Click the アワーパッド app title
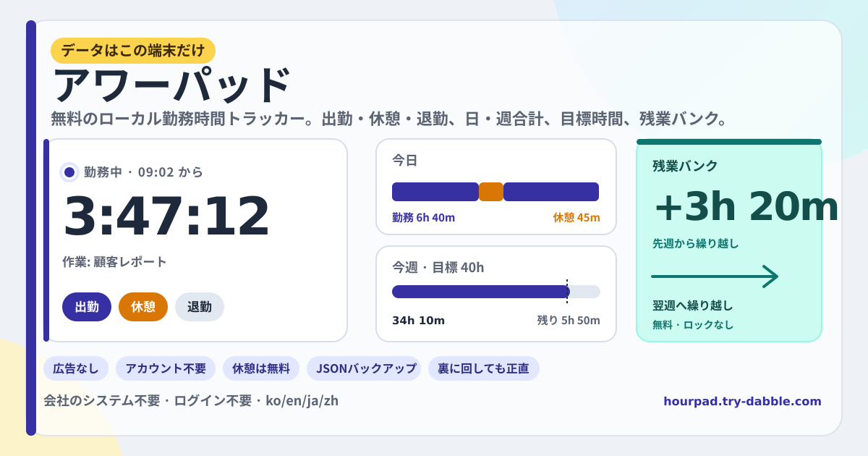Image resolution: width=868 pixels, height=456 pixels. pos(171,85)
